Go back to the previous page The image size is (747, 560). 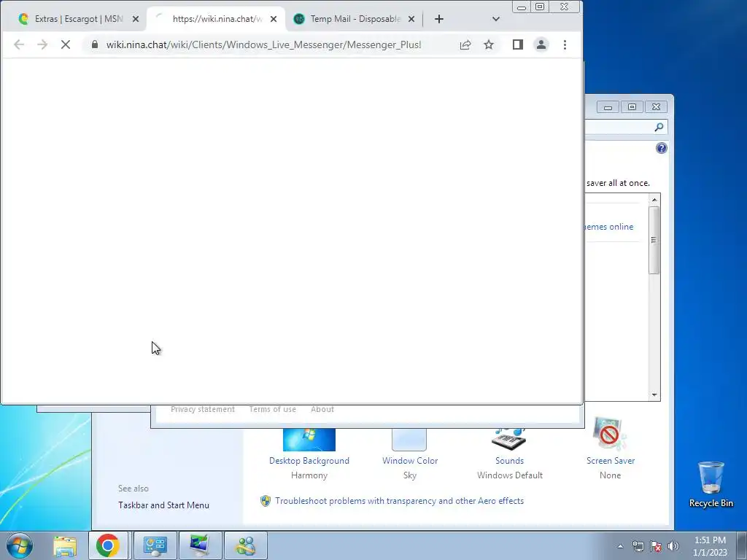click(19, 44)
